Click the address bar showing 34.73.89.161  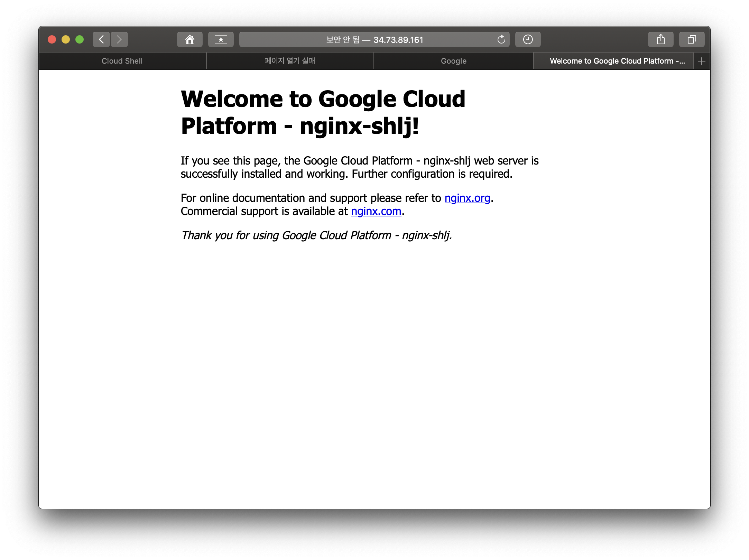374,40
